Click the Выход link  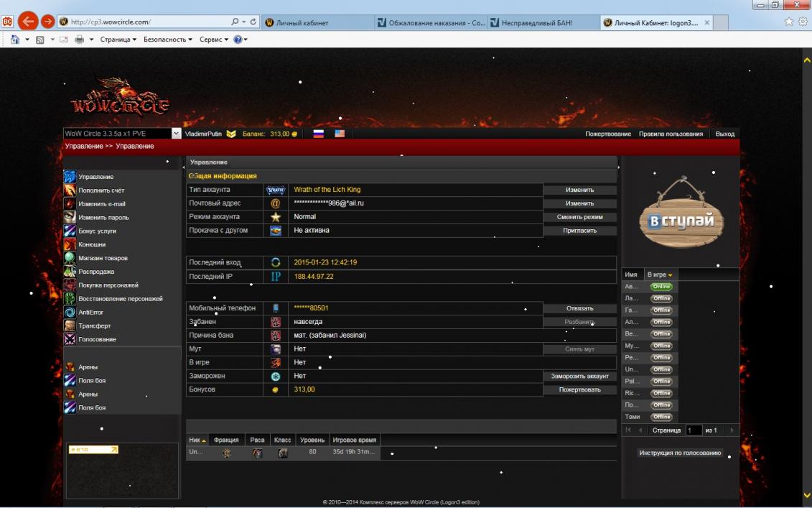(x=724, y=134)
